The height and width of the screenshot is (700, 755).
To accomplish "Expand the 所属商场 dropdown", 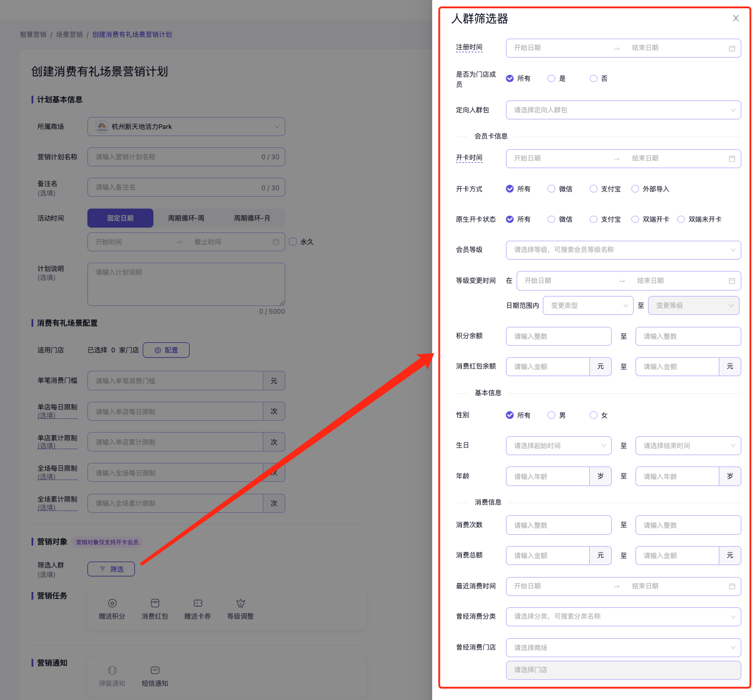I will pyautogui.click(x=186, y=127).
